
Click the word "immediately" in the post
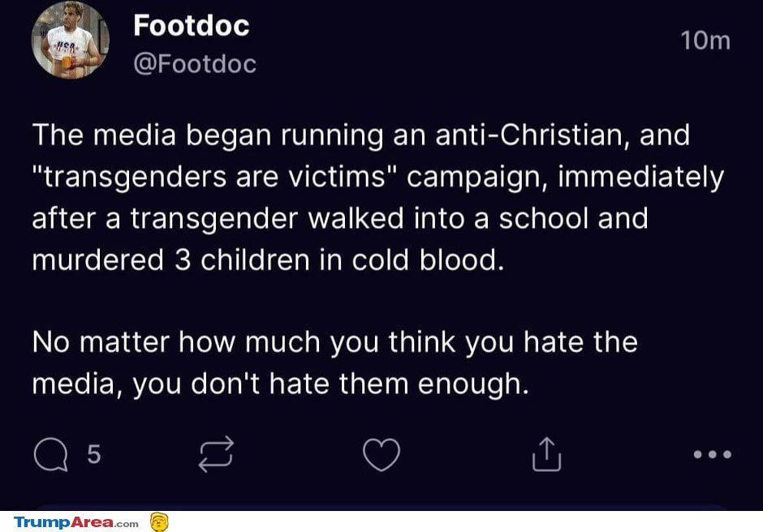click(641, 177)
